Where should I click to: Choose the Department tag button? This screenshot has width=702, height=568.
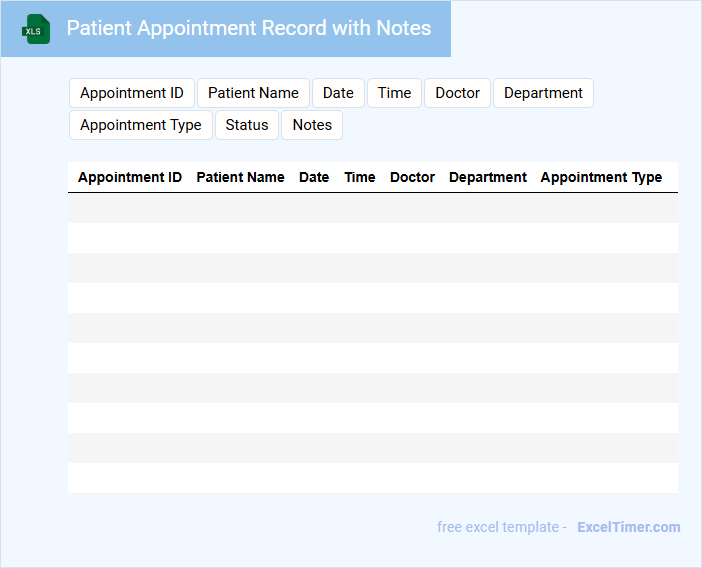543,93
